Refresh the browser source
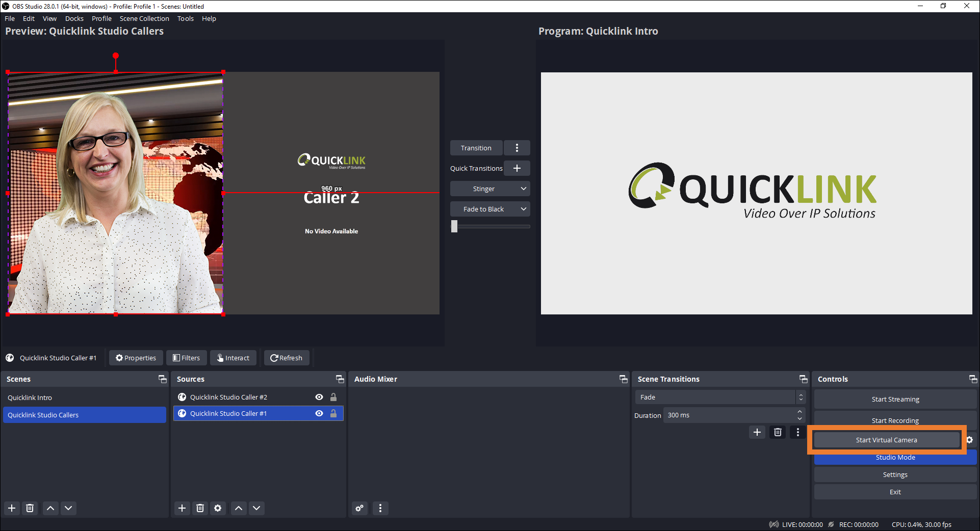This screenshot has height=531, width=980. tap(287, 358)
